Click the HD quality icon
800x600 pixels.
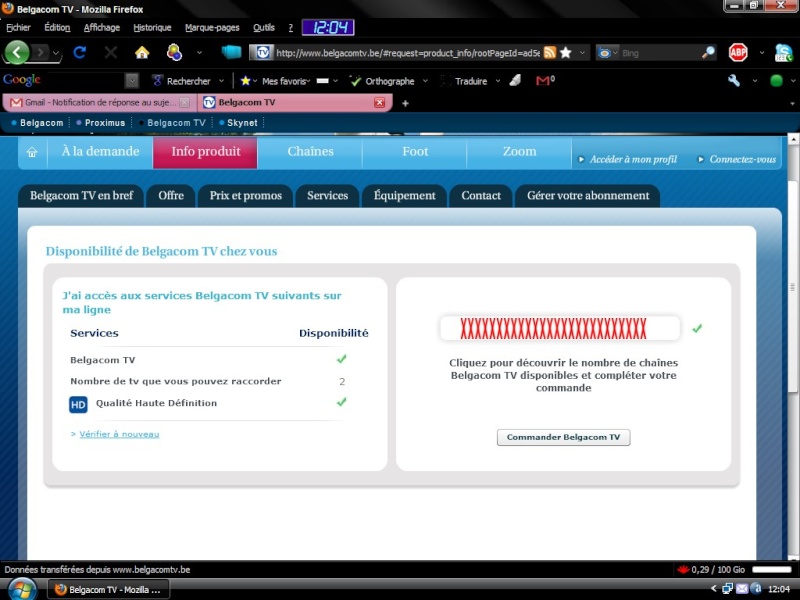coord(78,405)
